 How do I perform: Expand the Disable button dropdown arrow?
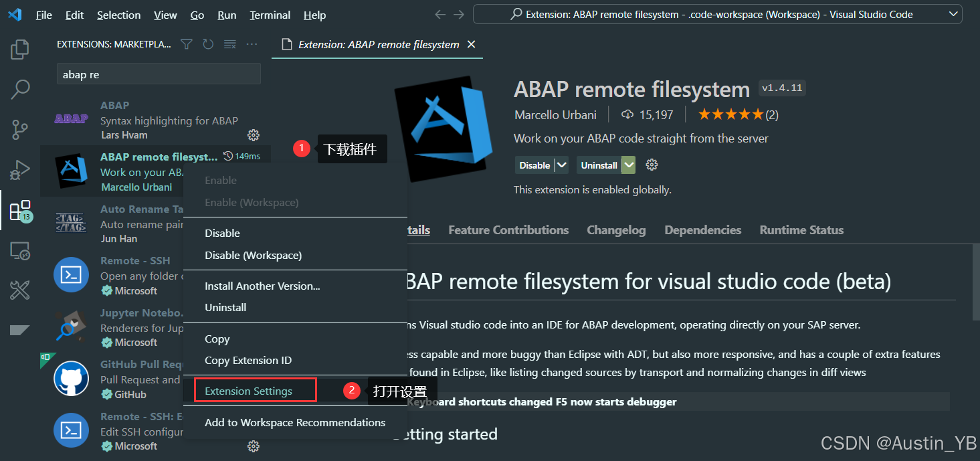(x=561, y=165)
